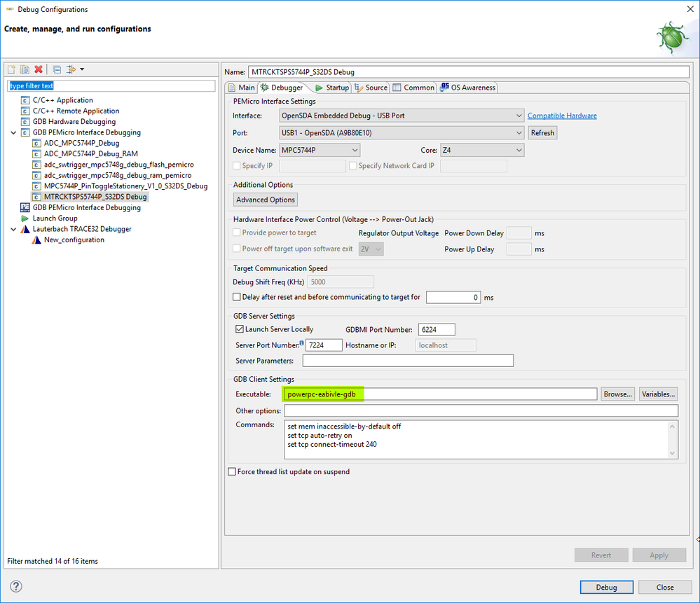The image size is (700, 603).
Task: Click the Commands scrollbar up arrow
Action: pyautogui.click(x=672, y=427)
